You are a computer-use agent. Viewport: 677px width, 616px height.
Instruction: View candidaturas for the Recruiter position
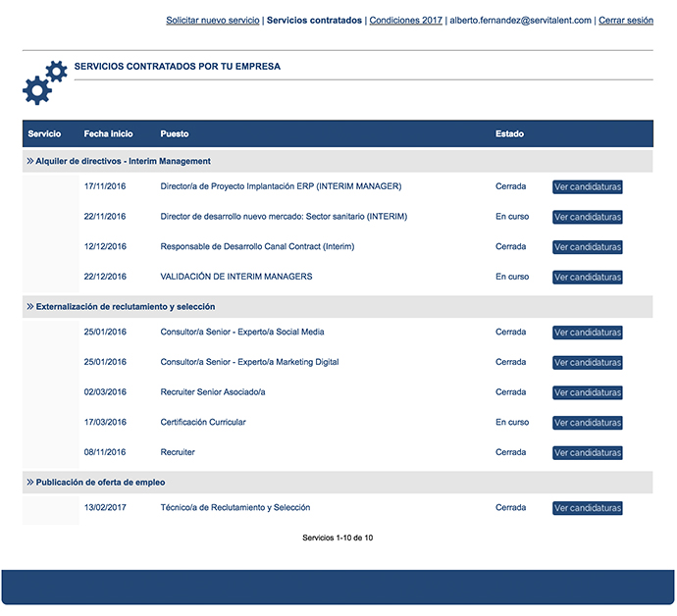pos(587,453)
